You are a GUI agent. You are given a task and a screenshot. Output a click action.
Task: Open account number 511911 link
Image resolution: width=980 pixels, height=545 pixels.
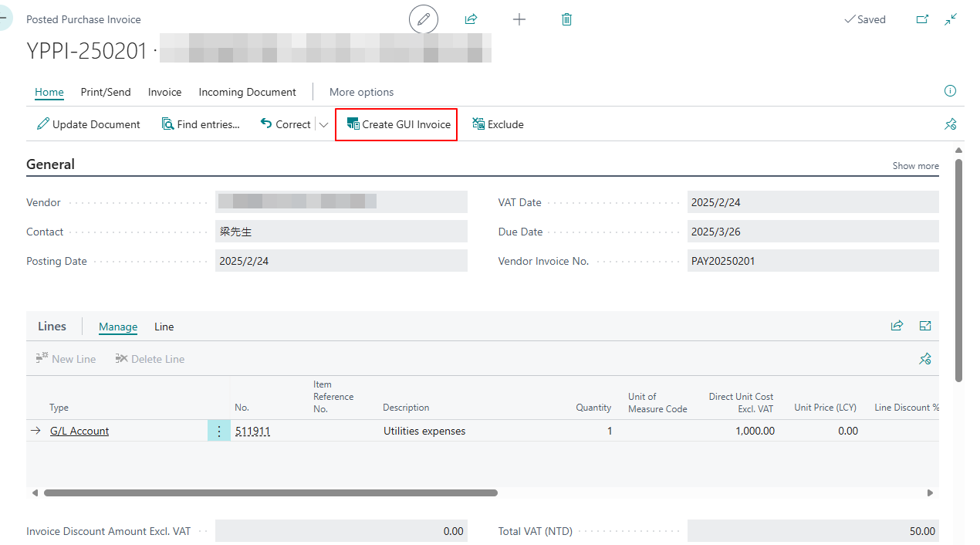point(252,431)
